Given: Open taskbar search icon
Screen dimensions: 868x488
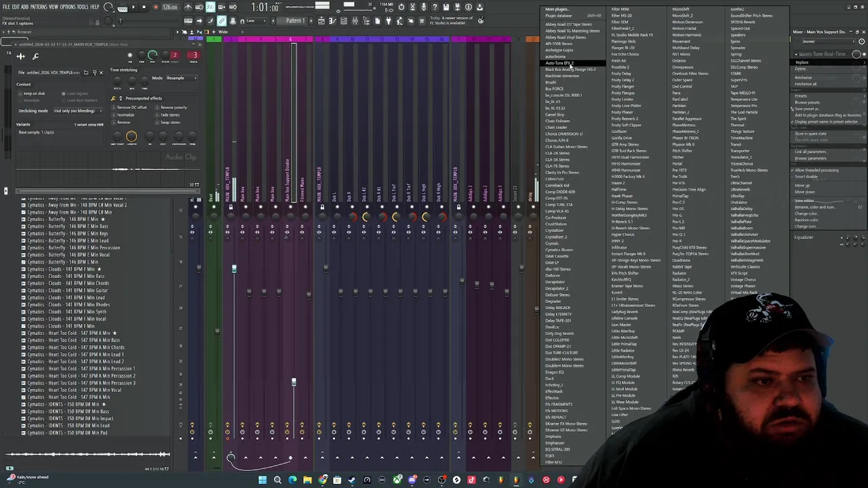Looking at the screenshot, I should 277,480.
